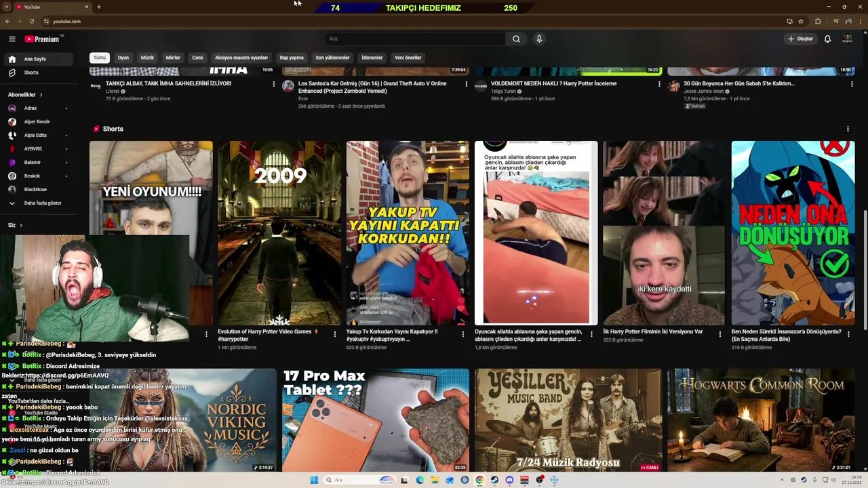This screenshot has height=488, width=868.
Task: Play the 2009 Harry Potter games short
Action: pyautogui.click(x=279, y=233)
